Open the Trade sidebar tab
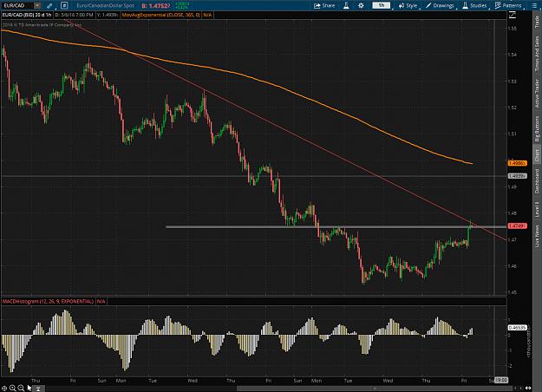This screenshot has height=392, width=542. coord(537,22)
